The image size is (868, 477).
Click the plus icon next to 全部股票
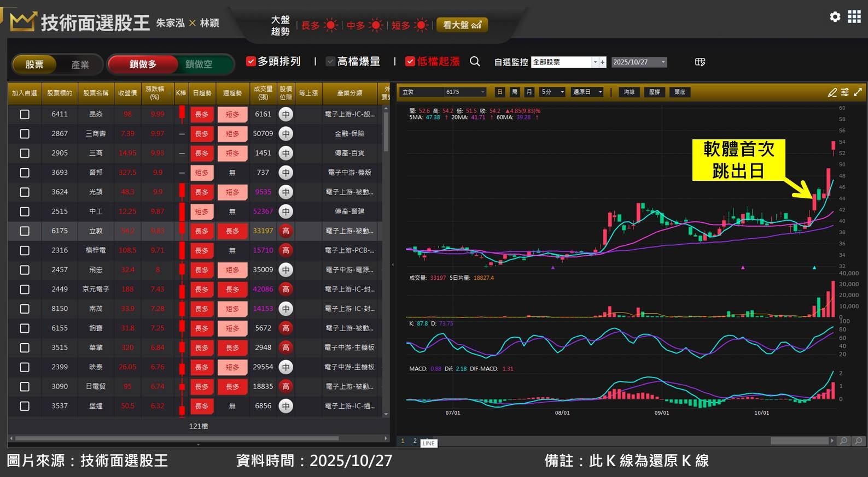[603, 62]
